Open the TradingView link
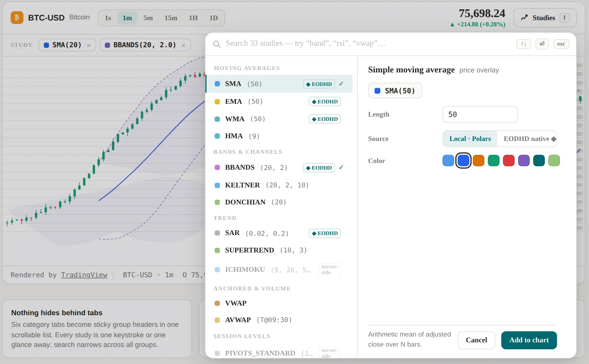 click(x=84, y=275)
